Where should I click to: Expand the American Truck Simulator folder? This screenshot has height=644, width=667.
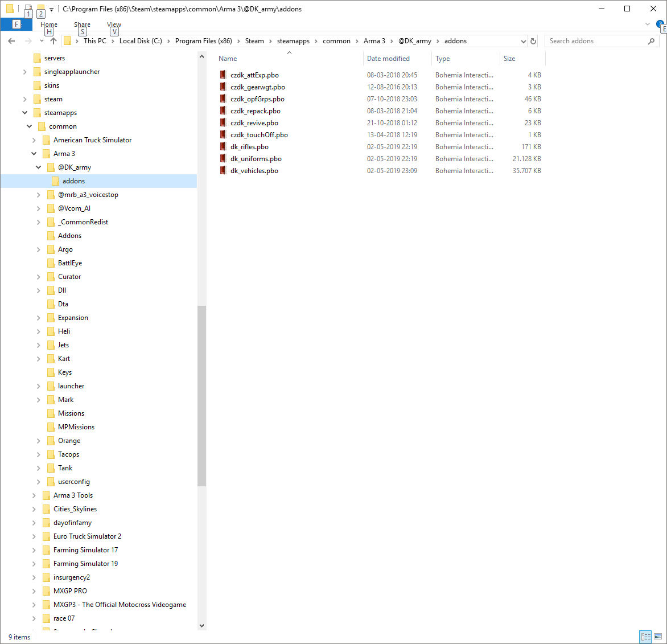34,140
